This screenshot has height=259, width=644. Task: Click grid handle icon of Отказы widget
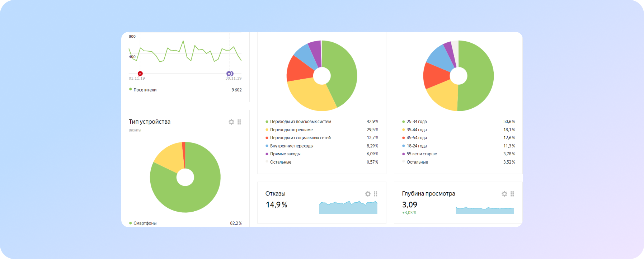[376, 194]
